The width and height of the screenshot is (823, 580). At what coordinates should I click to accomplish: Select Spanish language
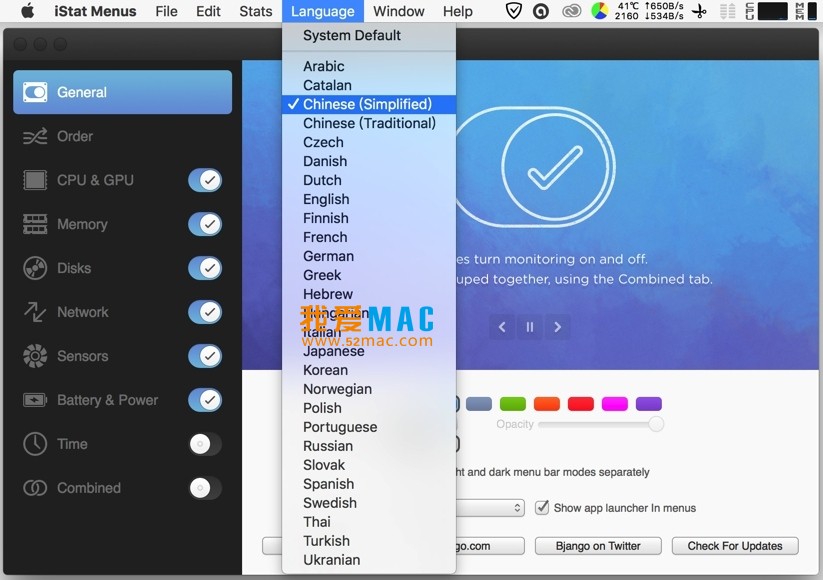[x=369, y=484]
